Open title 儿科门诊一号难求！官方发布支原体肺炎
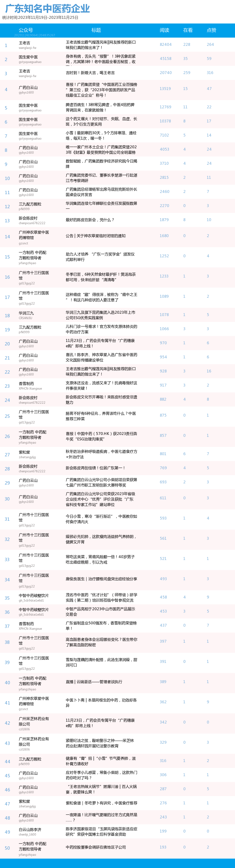 click(x=102, y=329)
